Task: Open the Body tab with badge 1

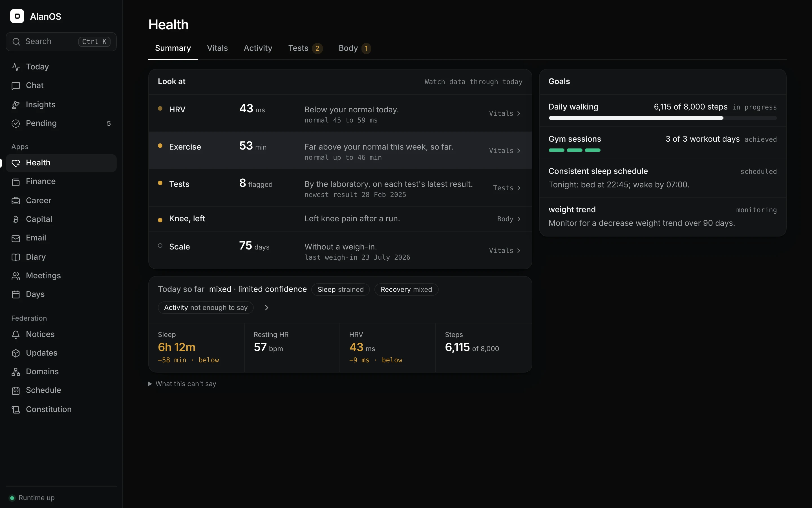Action: 354,48
